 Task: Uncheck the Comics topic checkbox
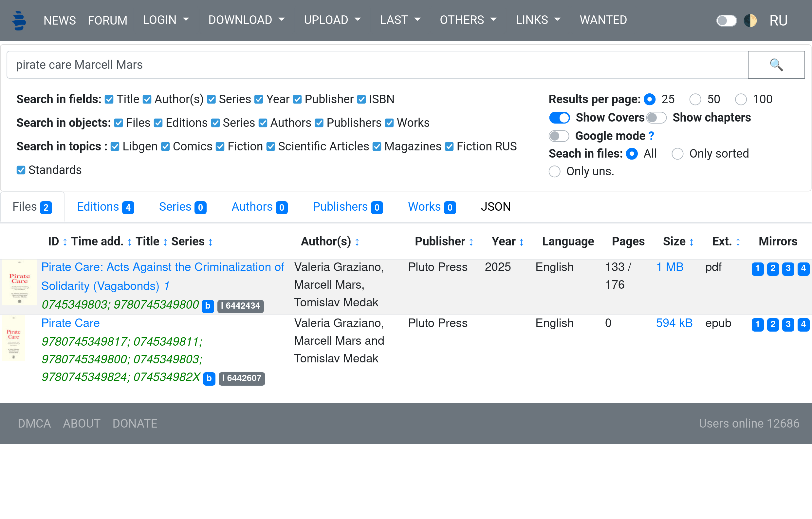pyautogui.click(x=165, y=146)
